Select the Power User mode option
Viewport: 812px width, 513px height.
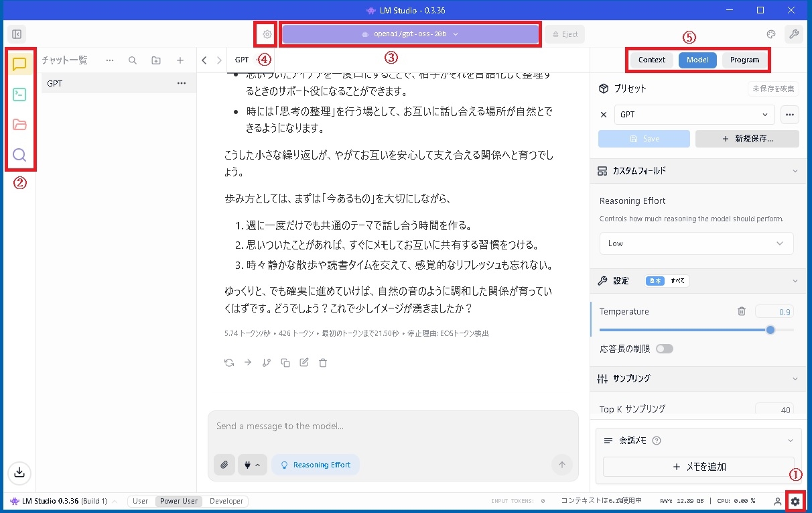179,501
